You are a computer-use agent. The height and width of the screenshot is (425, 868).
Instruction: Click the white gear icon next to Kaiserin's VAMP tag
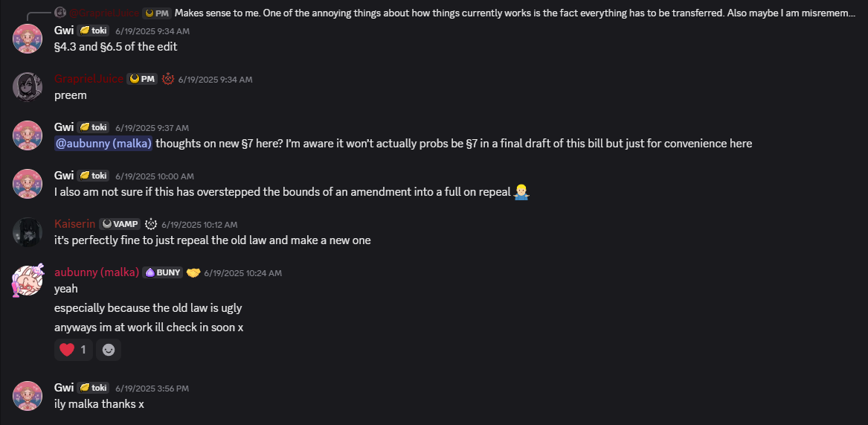(x=150, y=225)
